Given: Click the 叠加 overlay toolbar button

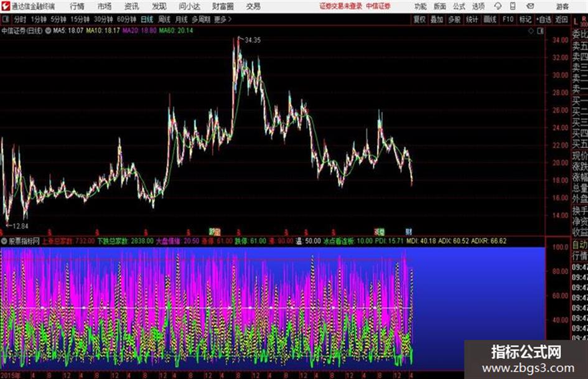Looking at the screenshot, I should point(437,19).
